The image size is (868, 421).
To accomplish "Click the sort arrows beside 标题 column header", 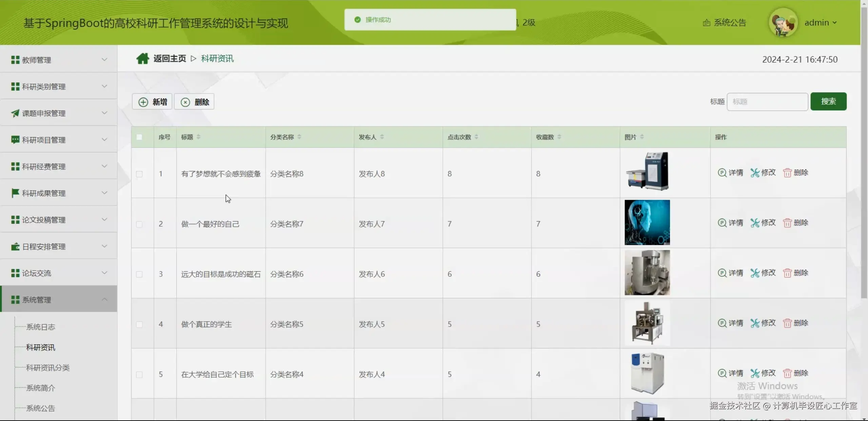I will pos(198,137).
